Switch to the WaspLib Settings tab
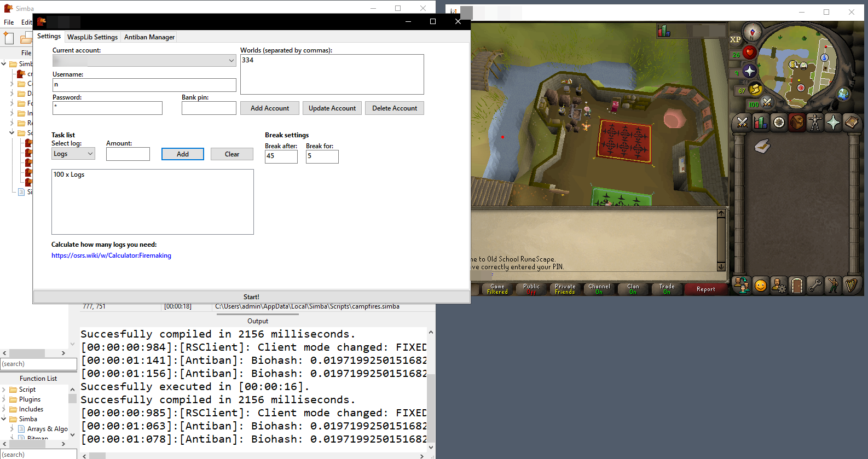 [x=92, y=37]
